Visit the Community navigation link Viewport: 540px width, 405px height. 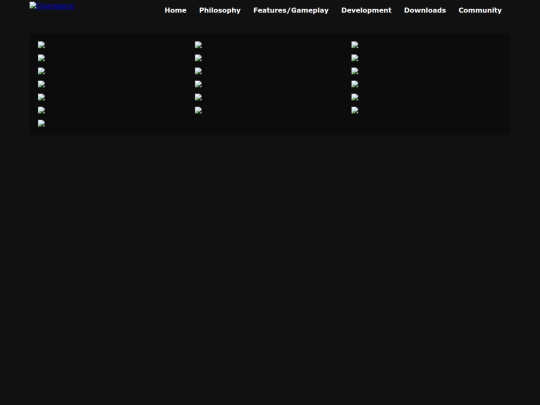[x=480, y=10]
